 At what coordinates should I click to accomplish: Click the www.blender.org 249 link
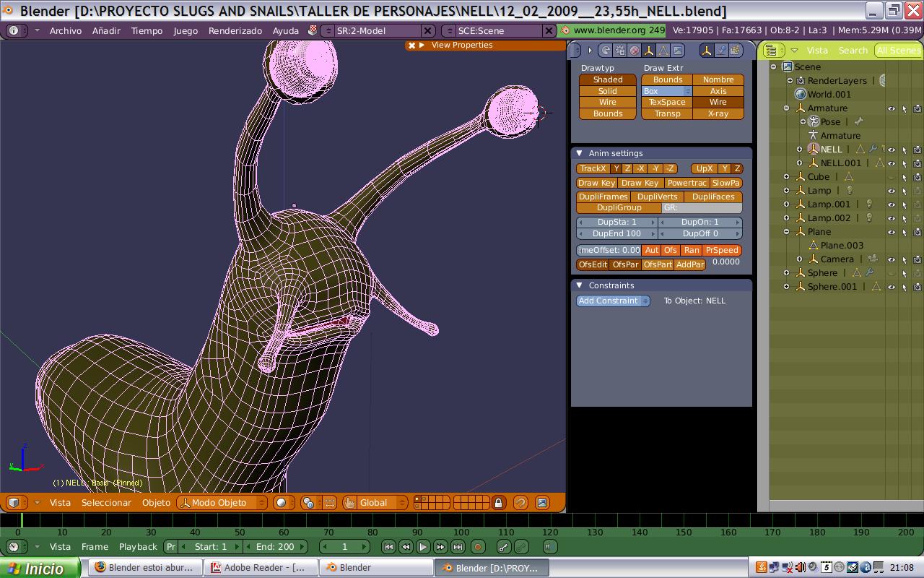coord(612,30)
